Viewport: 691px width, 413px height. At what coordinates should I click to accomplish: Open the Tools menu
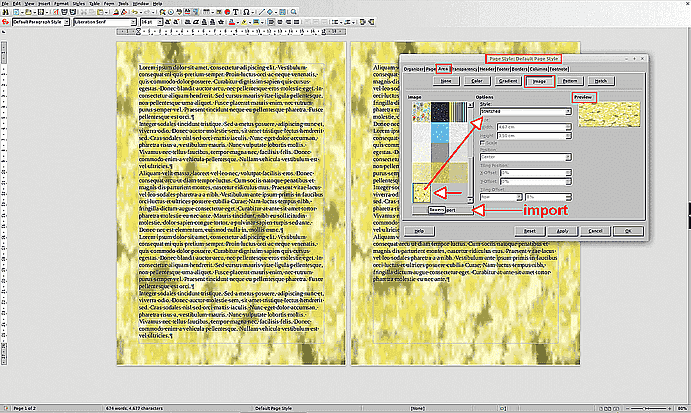tap(123, 4)
